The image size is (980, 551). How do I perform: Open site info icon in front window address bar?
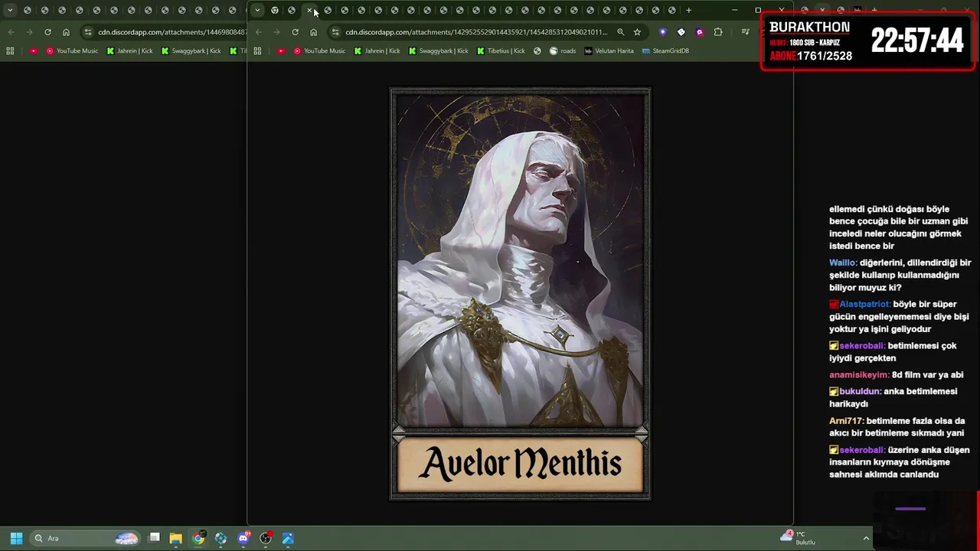335,32
